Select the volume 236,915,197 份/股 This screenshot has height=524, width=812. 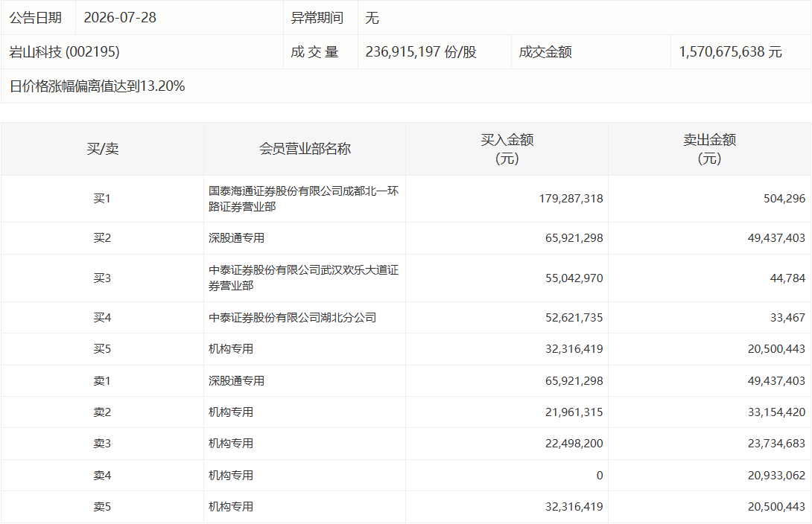click(x=420, y=51)
